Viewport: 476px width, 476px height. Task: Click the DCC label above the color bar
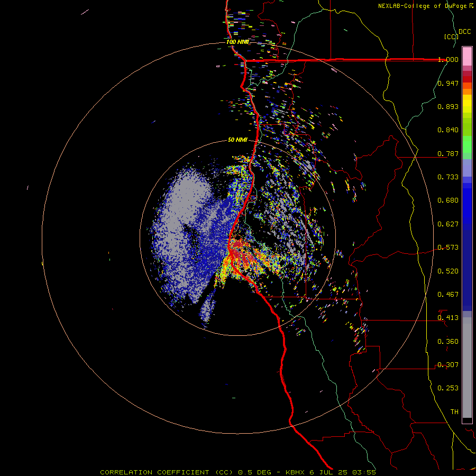465,32
